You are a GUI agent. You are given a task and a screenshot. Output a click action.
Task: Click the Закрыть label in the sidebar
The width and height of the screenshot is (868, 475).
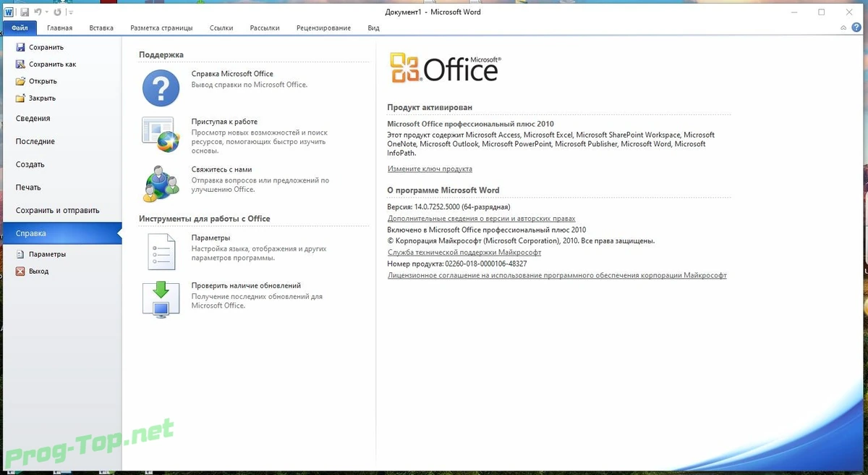point(42,98)
